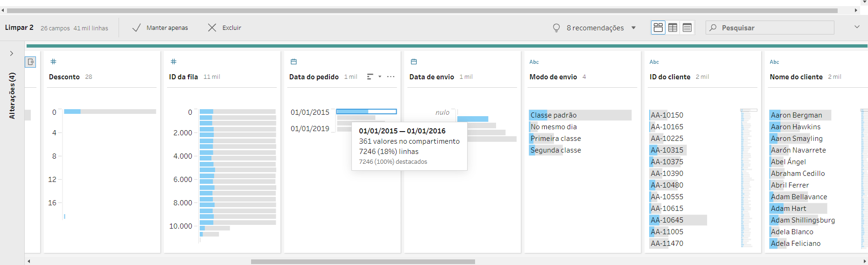
Task: Select customer ID AA-11005
Action: point(667,232)
